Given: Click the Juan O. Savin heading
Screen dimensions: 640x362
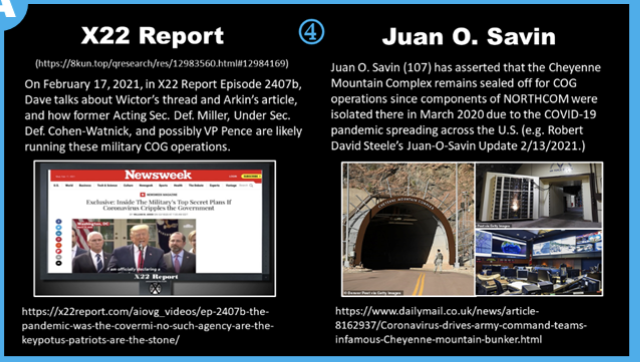Looking at the screenshot, I should pos(469,36).
